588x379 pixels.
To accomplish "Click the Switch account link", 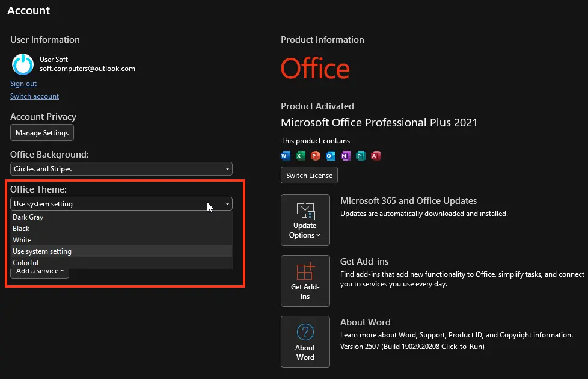I will [34, 96].
